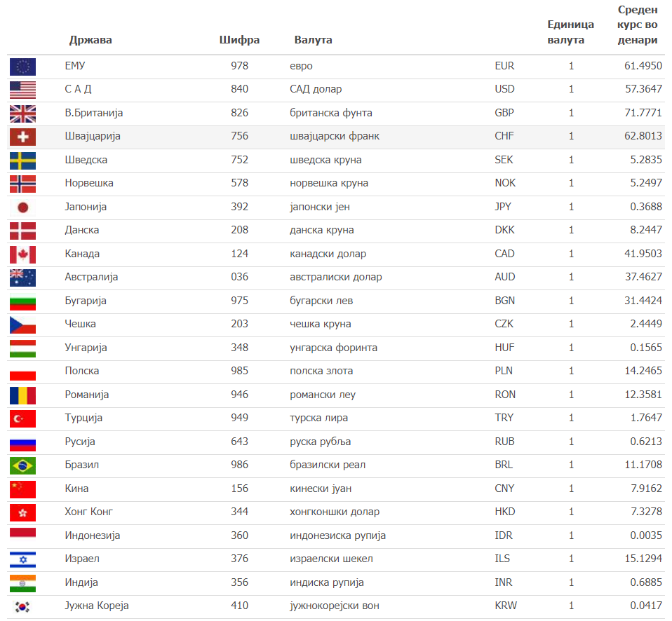Select the GBP currency code cell
Image resolution: width=672 pixels, height=621 pixels.
[504, 113]
